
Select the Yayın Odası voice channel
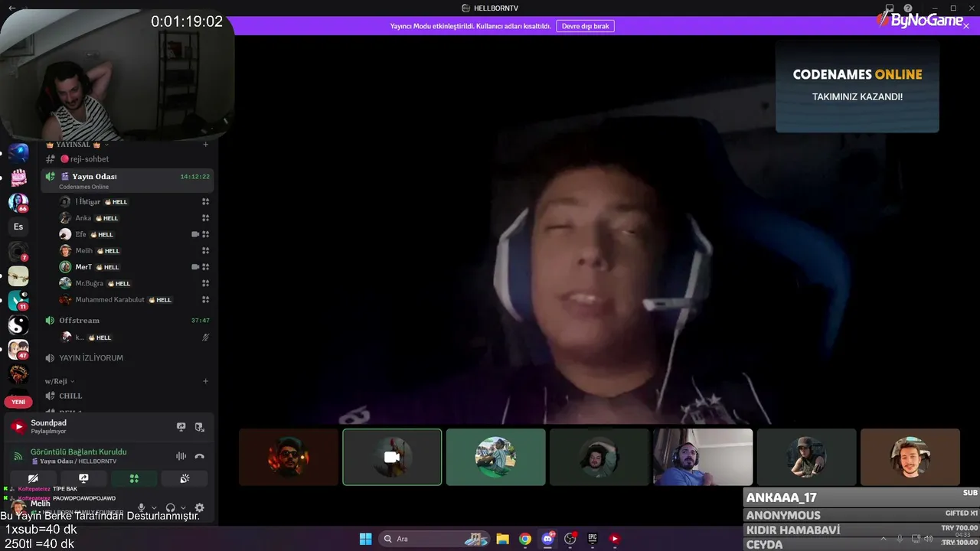pos(127,181)
